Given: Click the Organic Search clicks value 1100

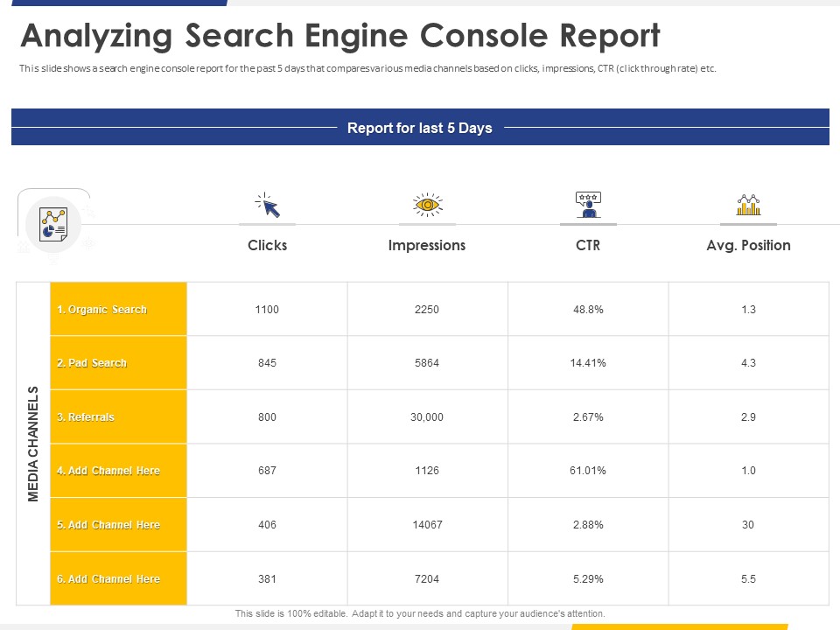Looking at the screenshot, I should 267,310.
